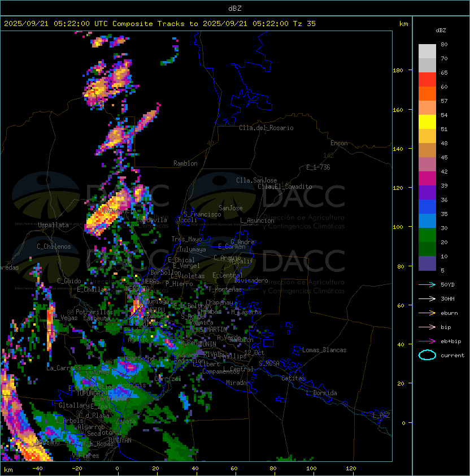Click the pink bip arrow in legend
The image size is (470, 476).
427,327
